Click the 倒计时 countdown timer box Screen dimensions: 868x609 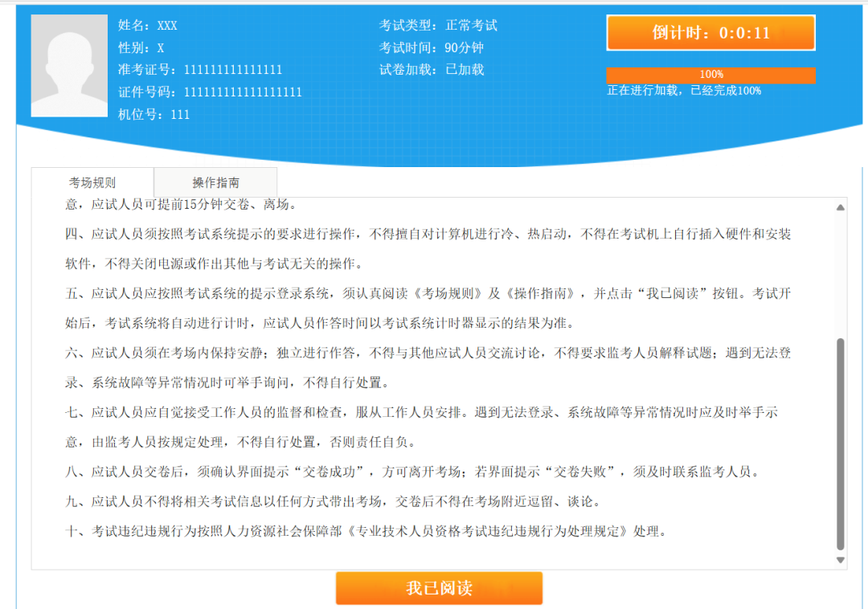[710, 33]
